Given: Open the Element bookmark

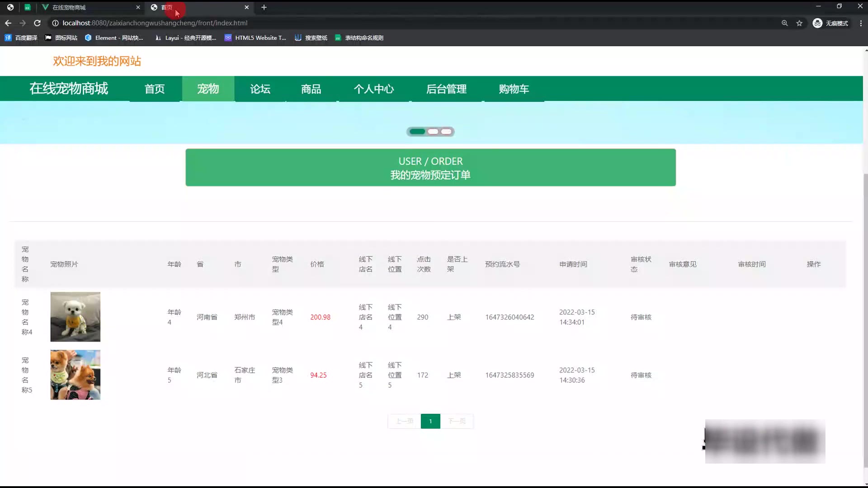Looking at the screenshot, I should pos(114,38).
